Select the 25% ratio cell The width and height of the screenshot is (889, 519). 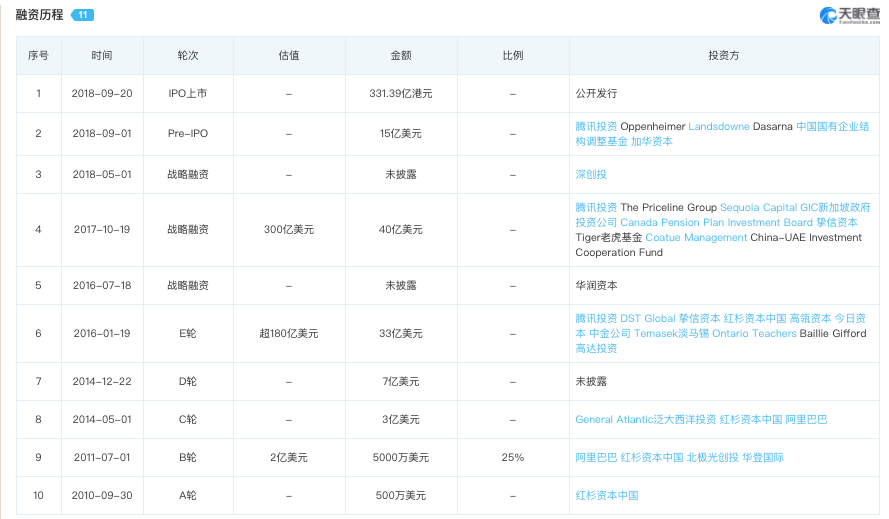[x=513, y=457]
